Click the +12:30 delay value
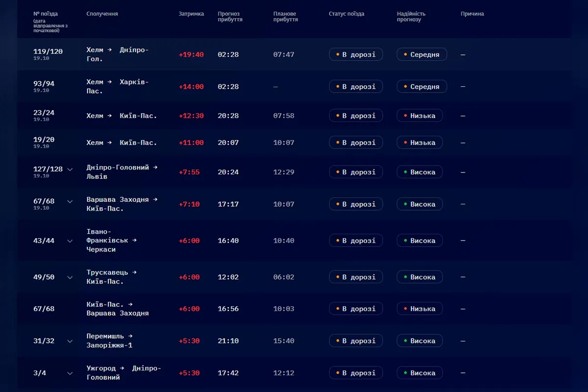The width and height of the screenshot is (588, 392). 191,116
